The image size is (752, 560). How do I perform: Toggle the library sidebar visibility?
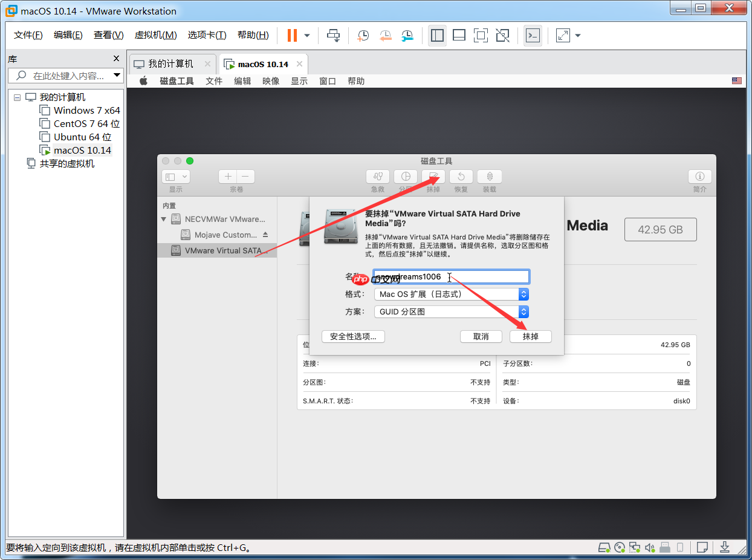click(x=437, y=35)
